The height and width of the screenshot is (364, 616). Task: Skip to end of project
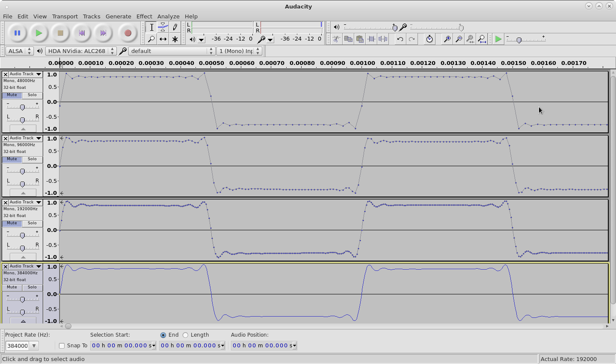point(103,33)
